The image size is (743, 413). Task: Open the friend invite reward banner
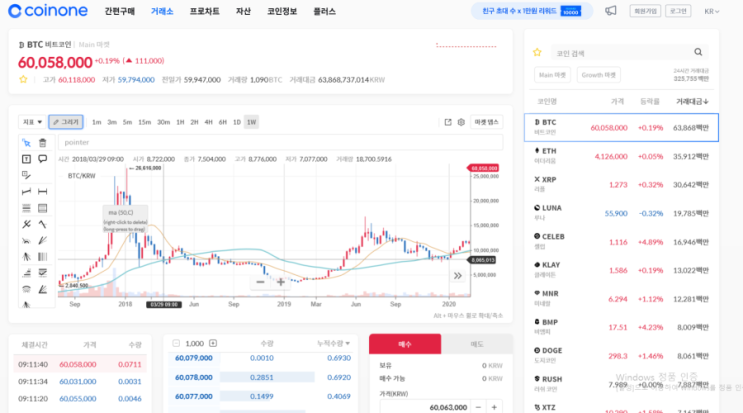click(x=532, y=11)
